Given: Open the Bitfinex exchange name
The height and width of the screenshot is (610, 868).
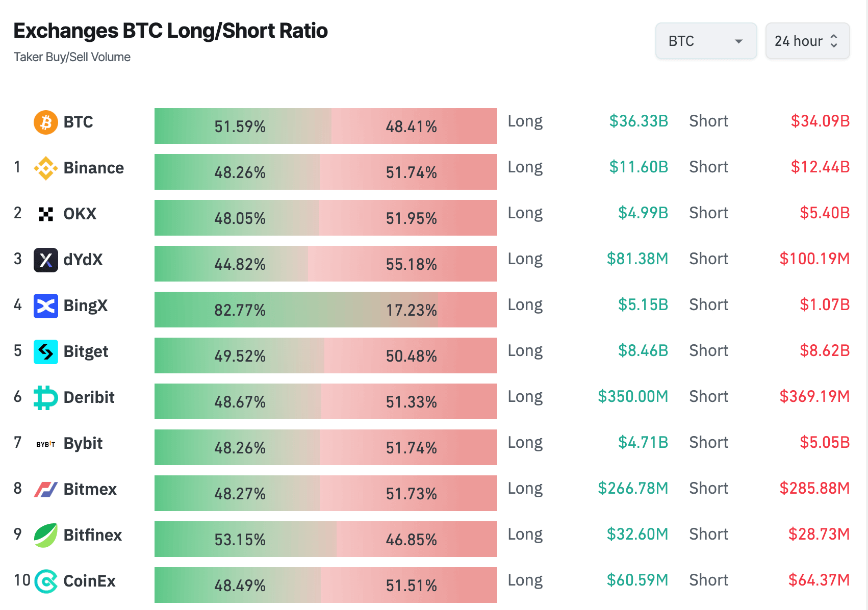Looking at the screenshot, I should pos(93,536).
